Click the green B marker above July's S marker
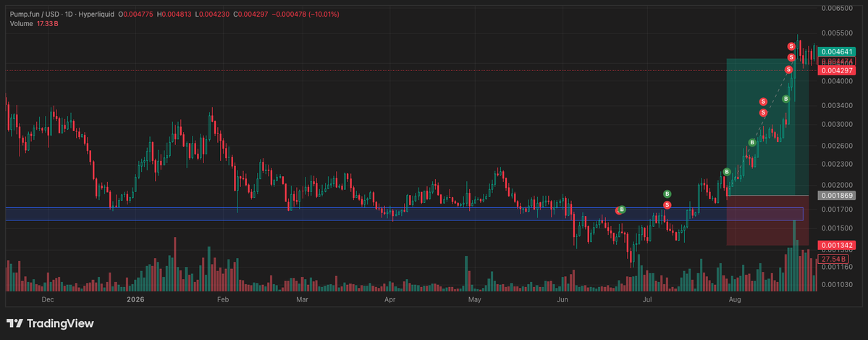Screen dimensions: 868x340 click(x=667, y=194)
